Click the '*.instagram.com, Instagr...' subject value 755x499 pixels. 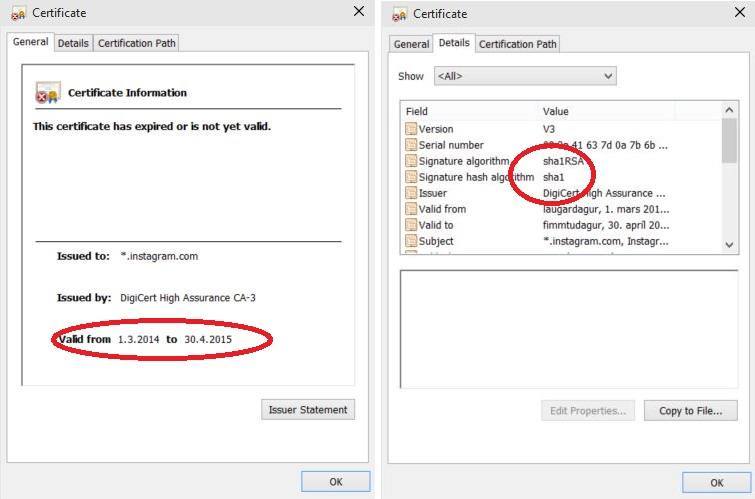pos(605,241)
